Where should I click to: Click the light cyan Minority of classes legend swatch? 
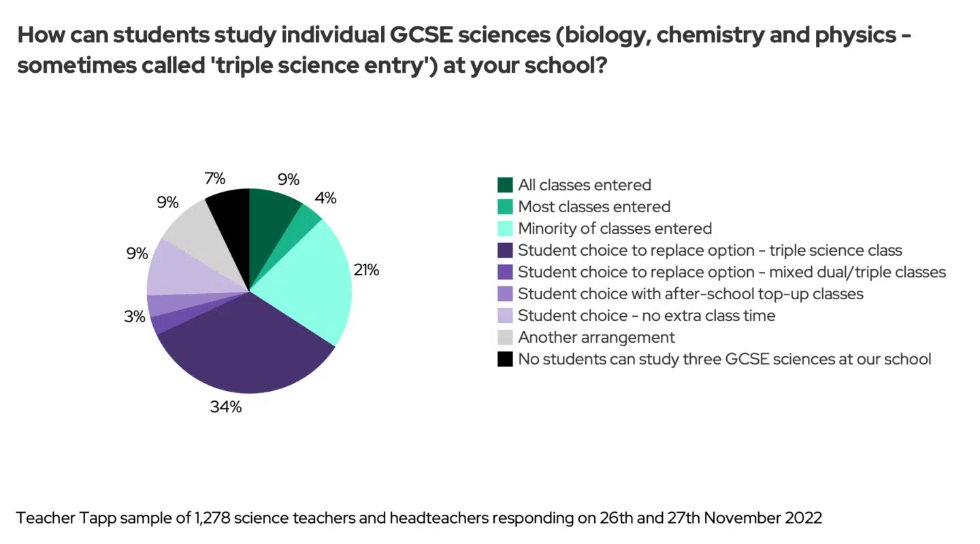505,228
